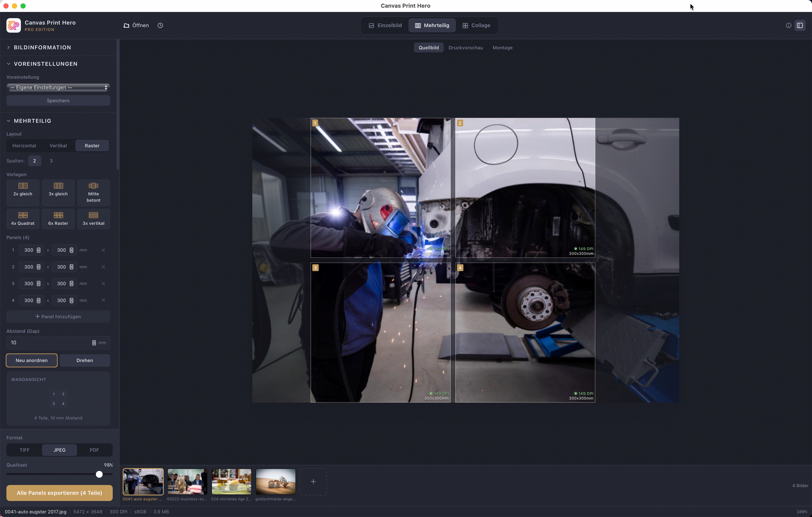Click the Panel hinzufügen button
The height and width of the screenshot is (517, 812).
coord(58,316)
